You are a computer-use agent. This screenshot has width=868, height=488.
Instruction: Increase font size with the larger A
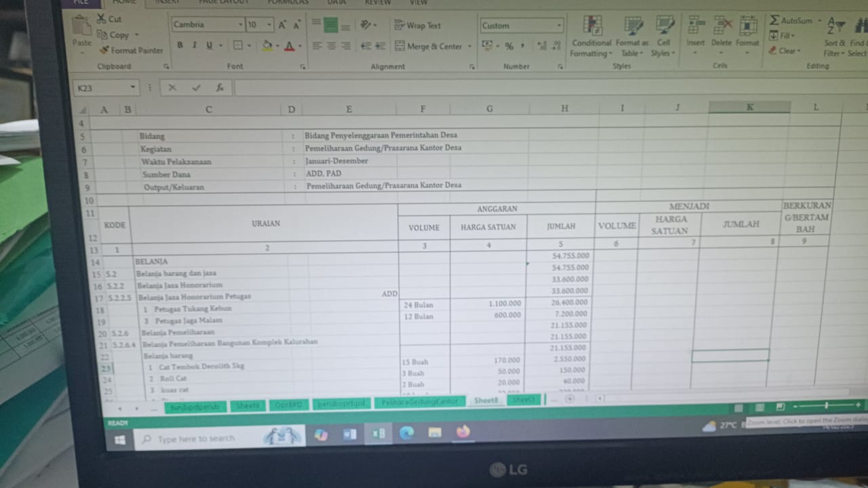click(x=283, y=25)
